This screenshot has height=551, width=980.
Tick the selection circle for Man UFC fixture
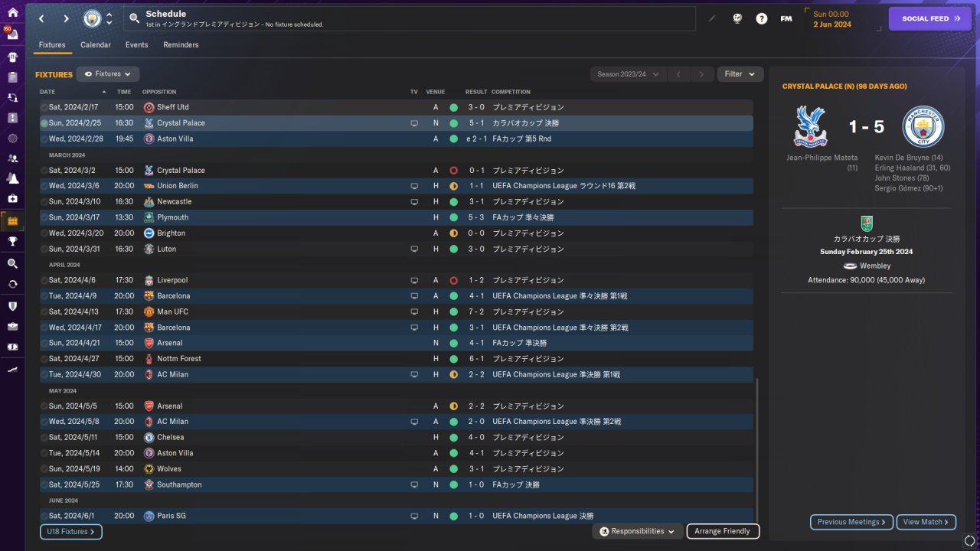44,311
